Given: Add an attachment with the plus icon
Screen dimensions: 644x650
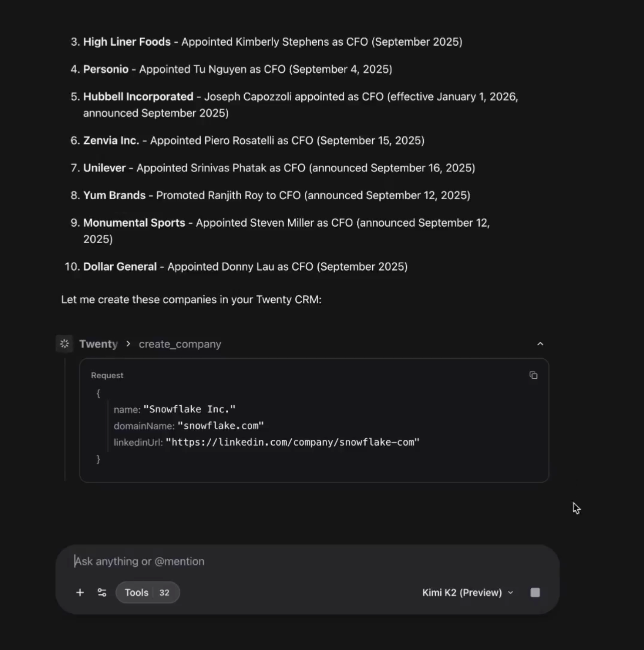Looking at the screenshot, I should point(80,593).
